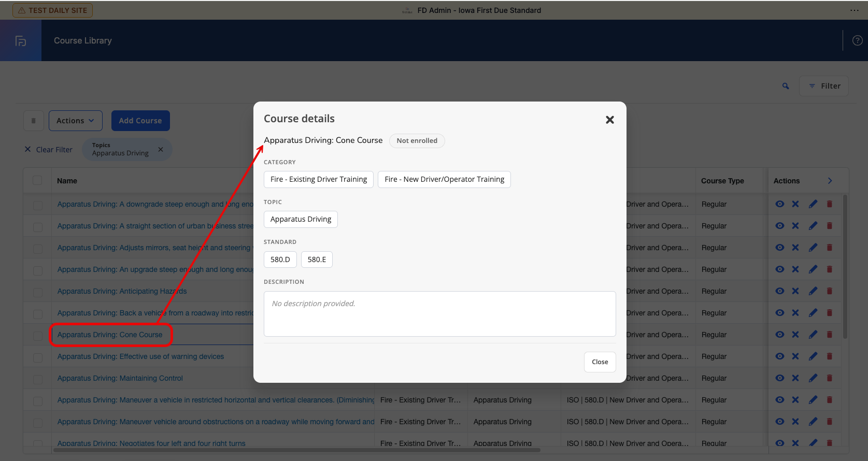The width and height of the screenshot is (868, 461).
Task: View the 'Effective use of warning devices' course
Action: pos(779,356)
